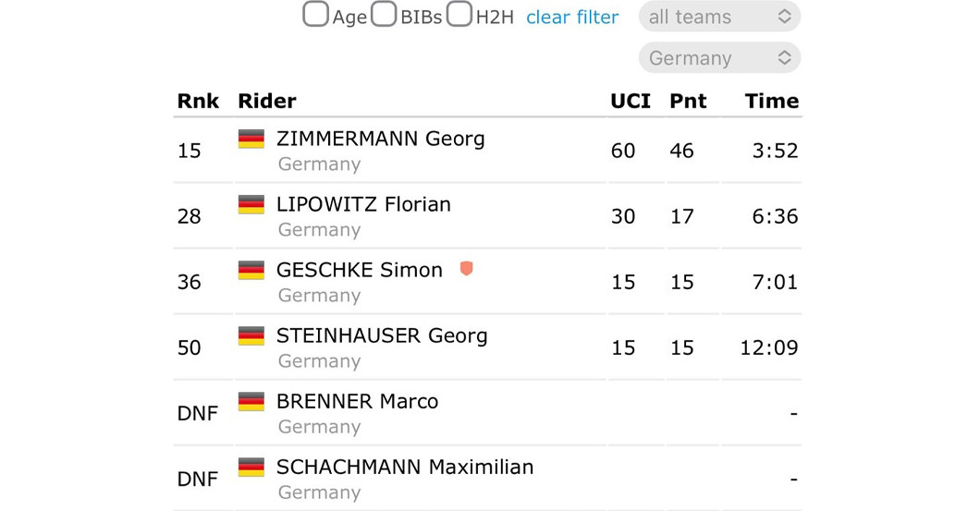Check the H2H checkbox

pos(459,15)
